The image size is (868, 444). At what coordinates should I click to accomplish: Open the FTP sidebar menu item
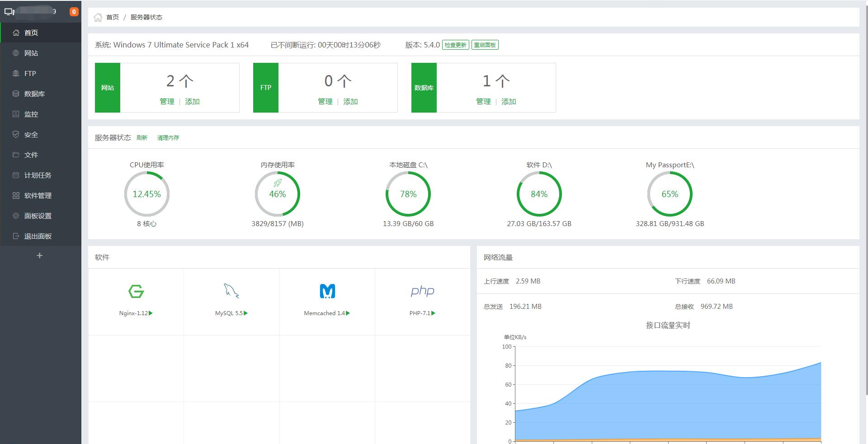[x=41, y=73]
